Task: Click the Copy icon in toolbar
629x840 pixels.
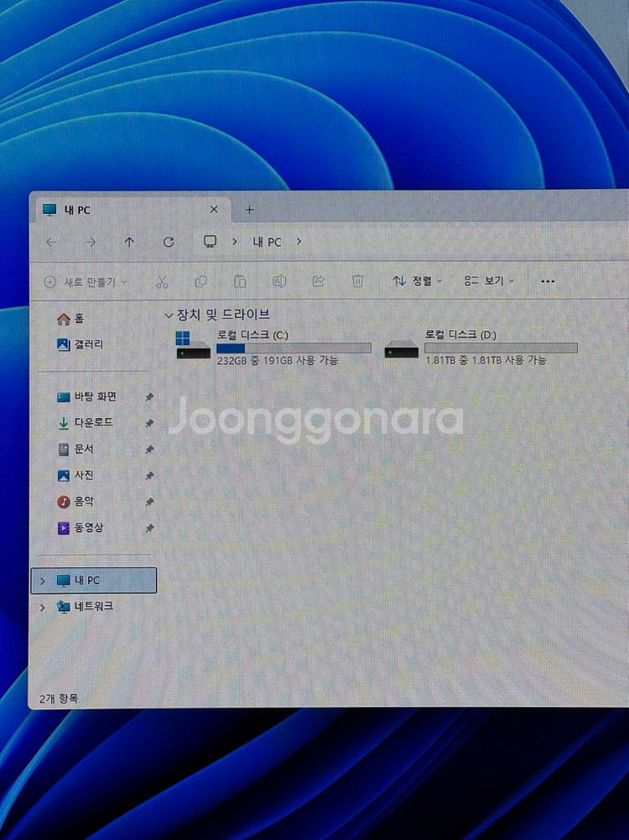Action: click(201, 281)
